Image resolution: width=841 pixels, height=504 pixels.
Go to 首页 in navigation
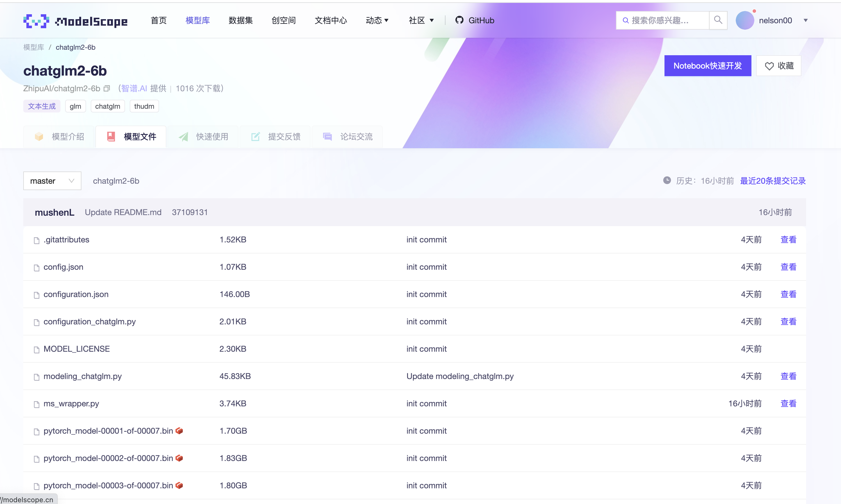click(159, 20)
